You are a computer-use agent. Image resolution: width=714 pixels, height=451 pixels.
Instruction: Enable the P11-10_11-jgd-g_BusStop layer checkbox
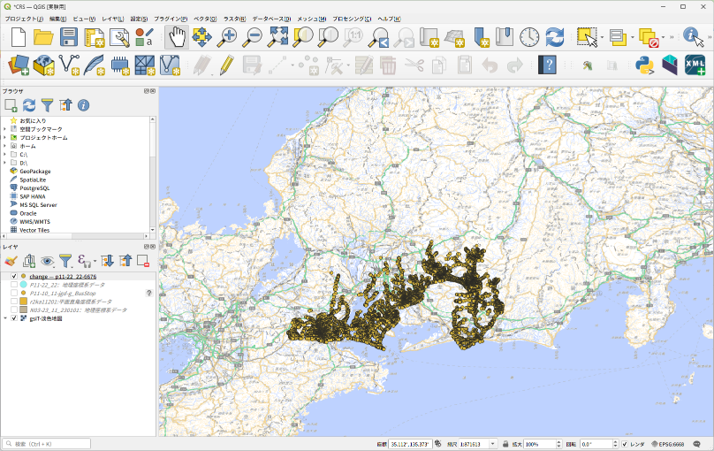(x=14, y=293)
